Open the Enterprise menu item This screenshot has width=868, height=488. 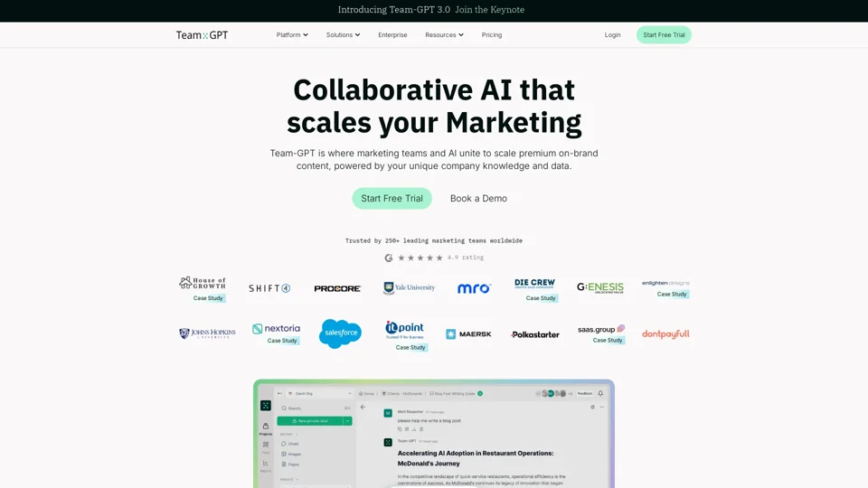pyautogui.click(x=392, y=35)
